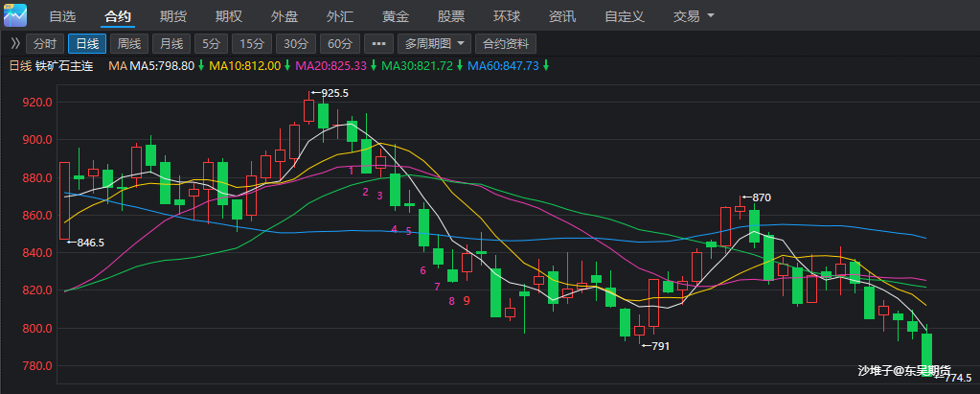
Task: Open 合约资料 contract info
Action: (506, 44)
